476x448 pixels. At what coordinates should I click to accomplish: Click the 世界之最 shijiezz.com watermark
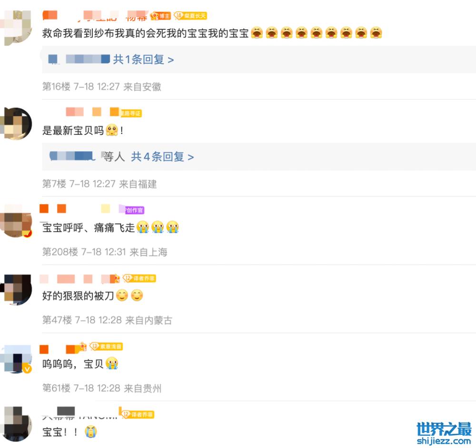click(444, 433)
